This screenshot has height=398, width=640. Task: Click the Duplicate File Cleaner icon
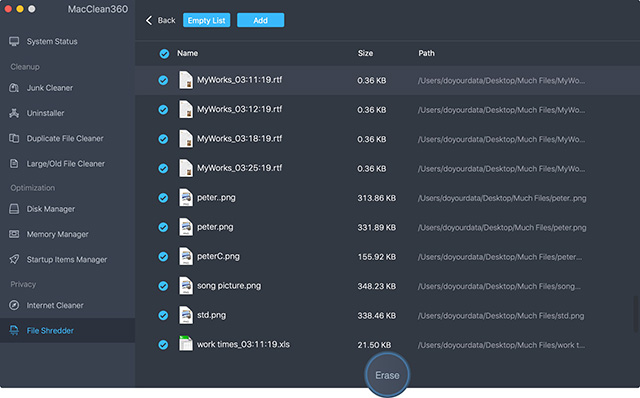pyautogui.click(x=14, y=138)
